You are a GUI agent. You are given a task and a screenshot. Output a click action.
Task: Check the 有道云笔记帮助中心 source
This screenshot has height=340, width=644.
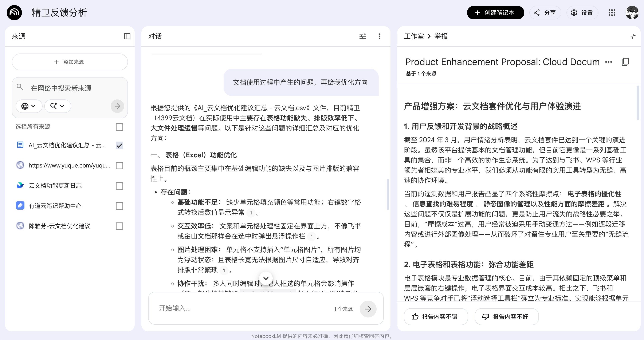pyautogui.click(x=119, y=206)
